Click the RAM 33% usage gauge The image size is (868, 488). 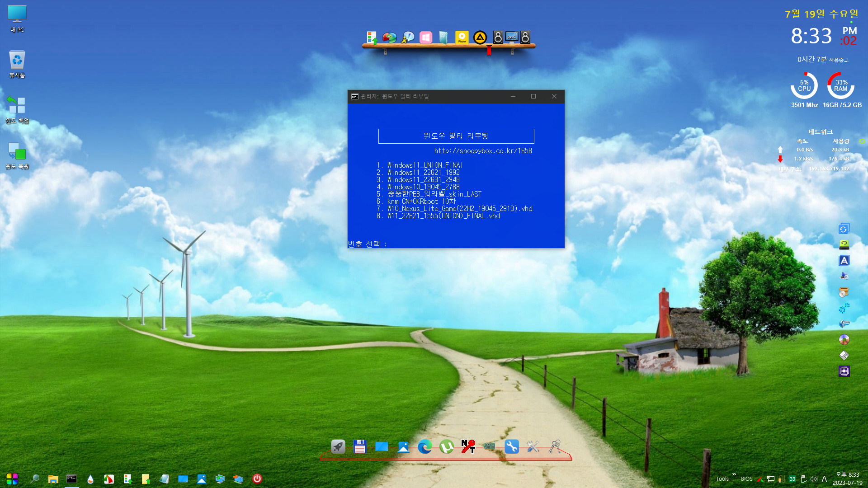point(841,85)
